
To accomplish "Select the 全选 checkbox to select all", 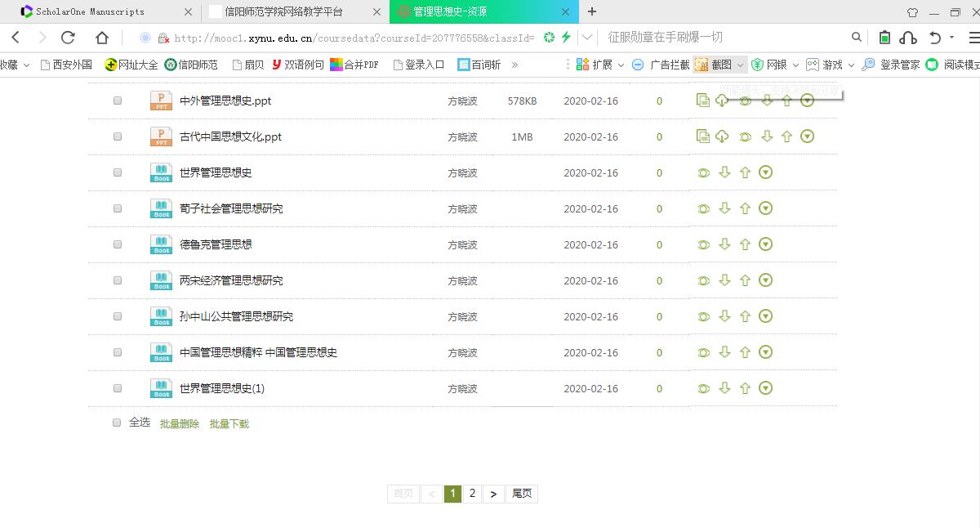I will pos(117,423).
